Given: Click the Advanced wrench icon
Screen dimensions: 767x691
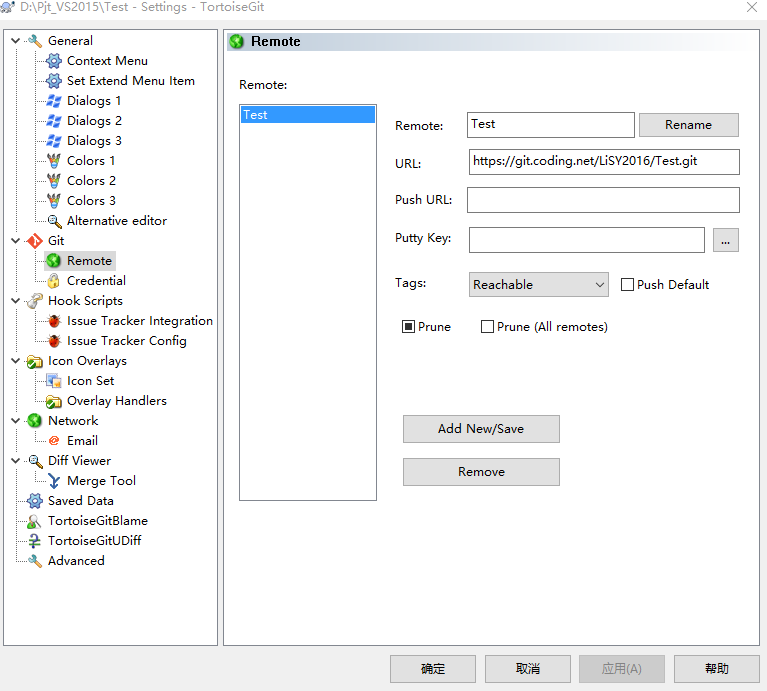Looking at the screenshot, I should (35, 561).
